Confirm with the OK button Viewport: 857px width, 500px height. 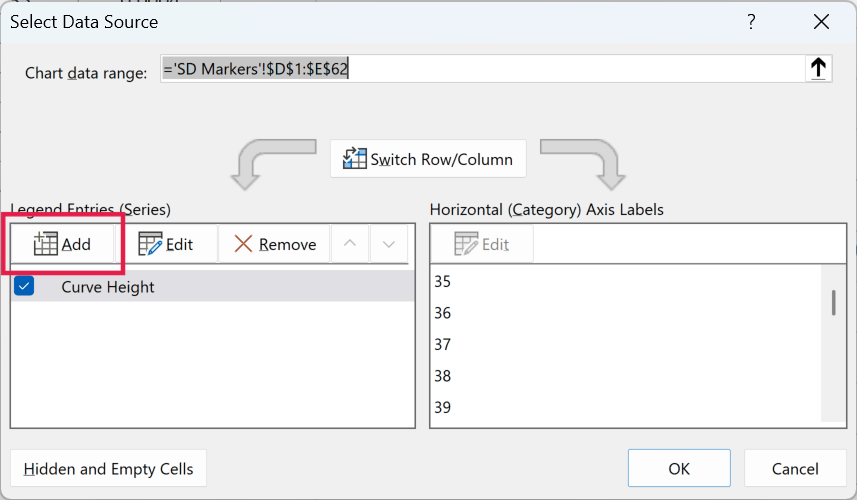pos(679,468)
